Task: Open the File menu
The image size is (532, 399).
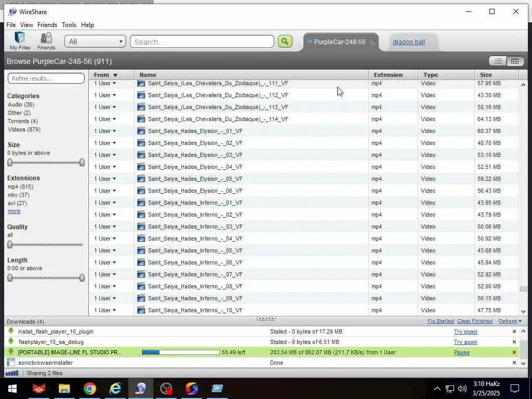Action: pyautogui.click(x=11, y=25)
